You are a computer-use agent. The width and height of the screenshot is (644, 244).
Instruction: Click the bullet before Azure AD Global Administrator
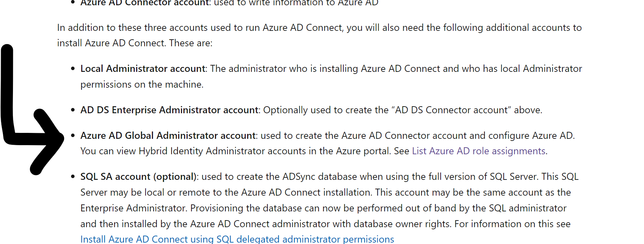(x=73, y=136)
